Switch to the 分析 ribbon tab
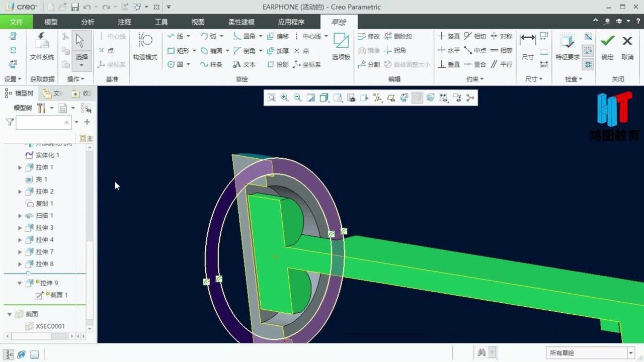Viewport: 644px width, 362px height. tap(88, 22)
